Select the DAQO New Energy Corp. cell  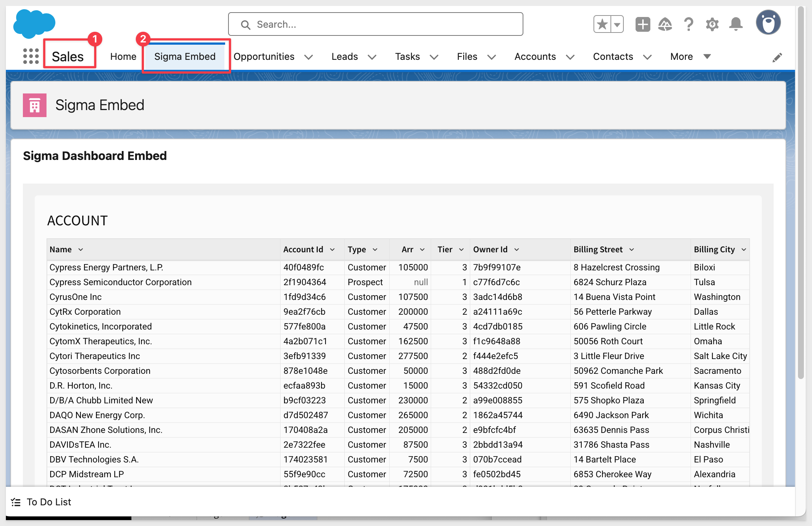pyautogui.click(x=164, y=415)
